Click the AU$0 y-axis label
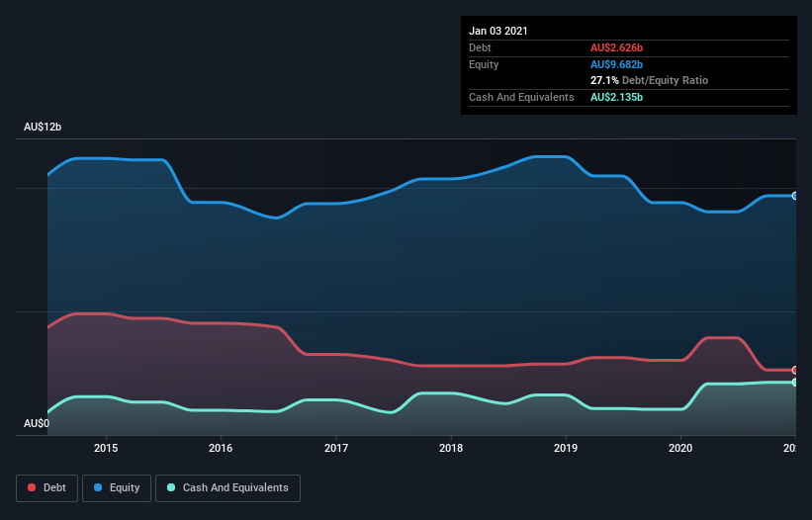Viewport: 812px width, 520px height. 37,423
